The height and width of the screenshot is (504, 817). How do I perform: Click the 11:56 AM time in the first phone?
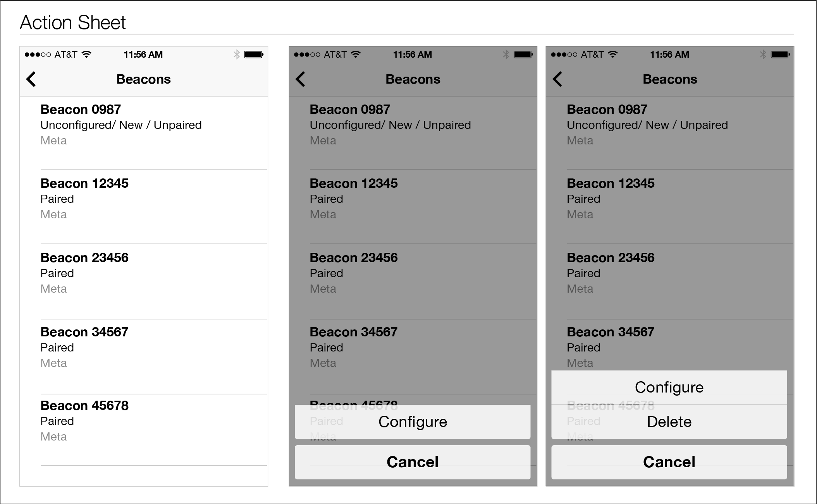143,55
